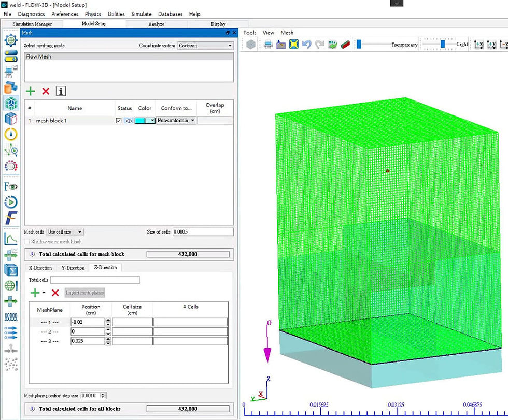Click mesh block 1 cyan color swatch
The image size is (508, 420).
(x=140, y=120)
